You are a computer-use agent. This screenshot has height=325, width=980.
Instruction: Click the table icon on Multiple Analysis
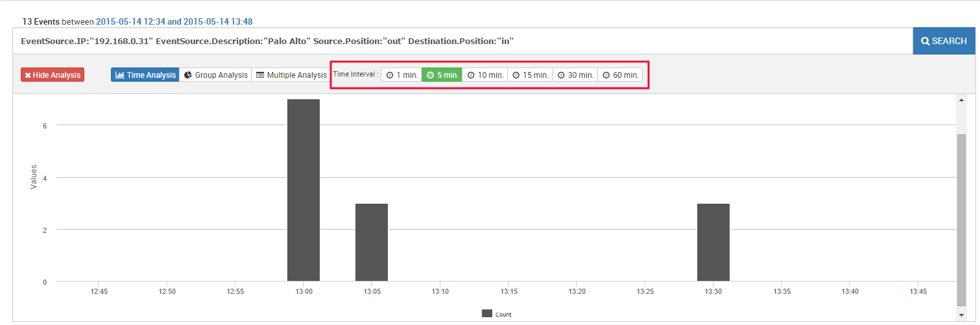coord(260,75)
